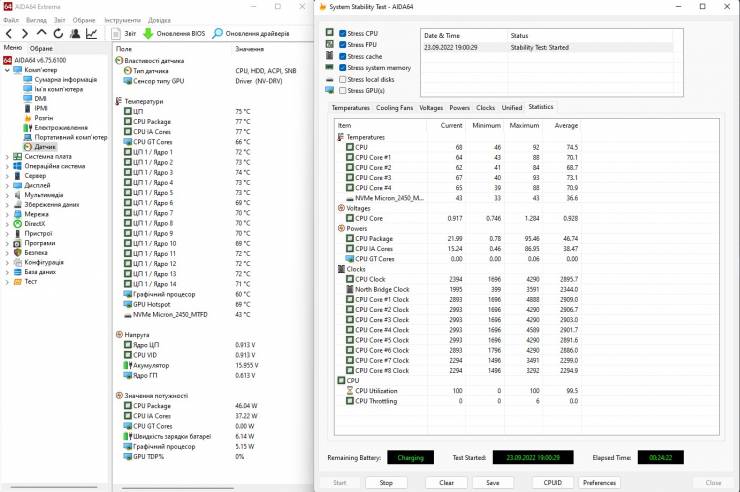Viewport: 740px width, 492px height.
Task: Open the Інструменти menu
Action: (122, 20)
